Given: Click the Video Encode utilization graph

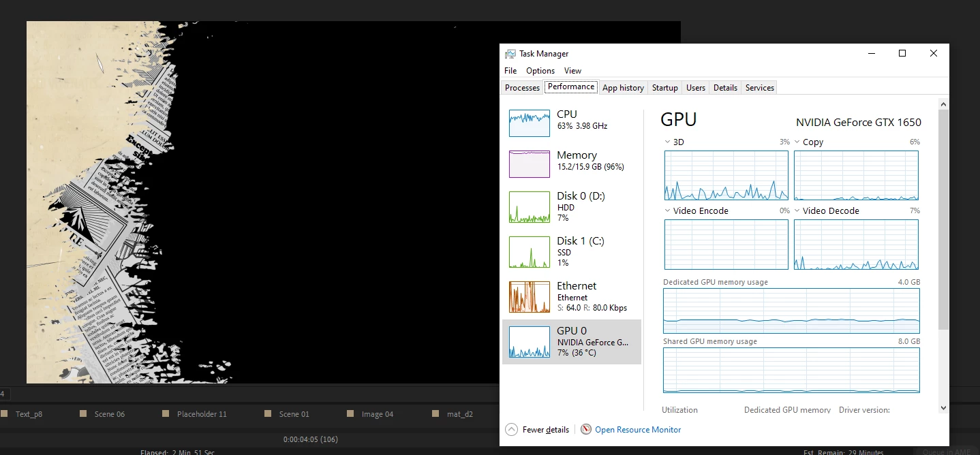Looking at the screenshot, I should (x=726, y=245).
